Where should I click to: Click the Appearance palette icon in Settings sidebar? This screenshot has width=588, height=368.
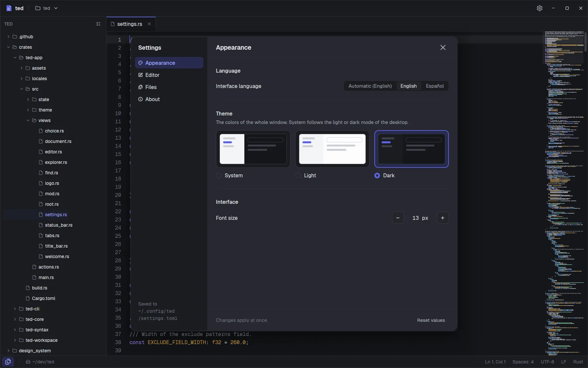point(140,63)
